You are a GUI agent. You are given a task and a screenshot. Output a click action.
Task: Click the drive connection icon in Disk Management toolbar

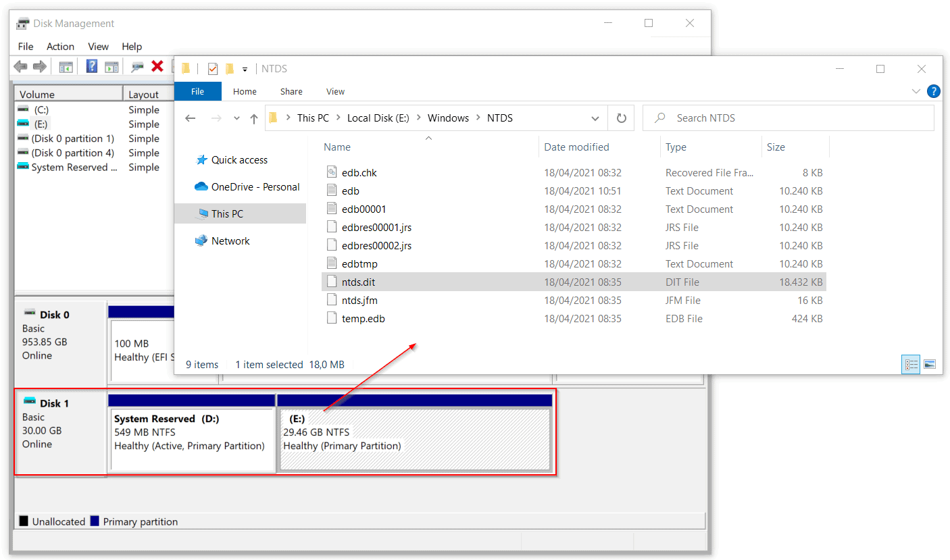pyautogui.click(x=138, y=66)
